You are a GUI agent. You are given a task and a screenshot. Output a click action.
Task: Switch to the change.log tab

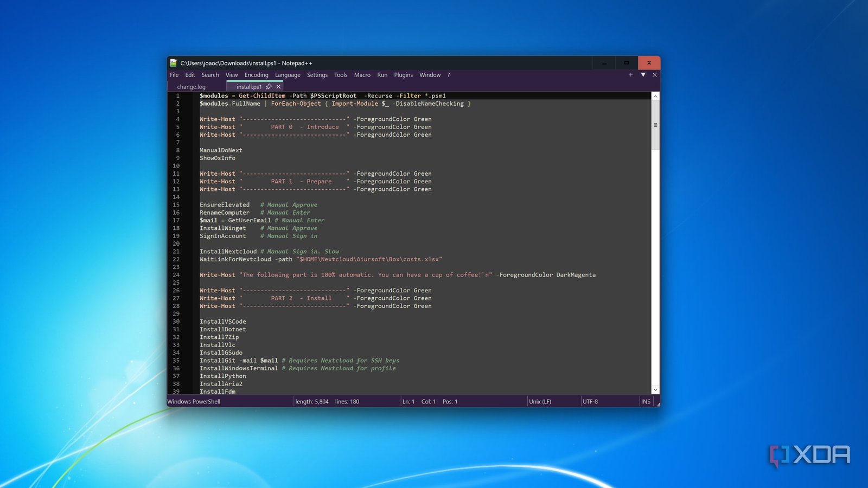click(192, 87)
